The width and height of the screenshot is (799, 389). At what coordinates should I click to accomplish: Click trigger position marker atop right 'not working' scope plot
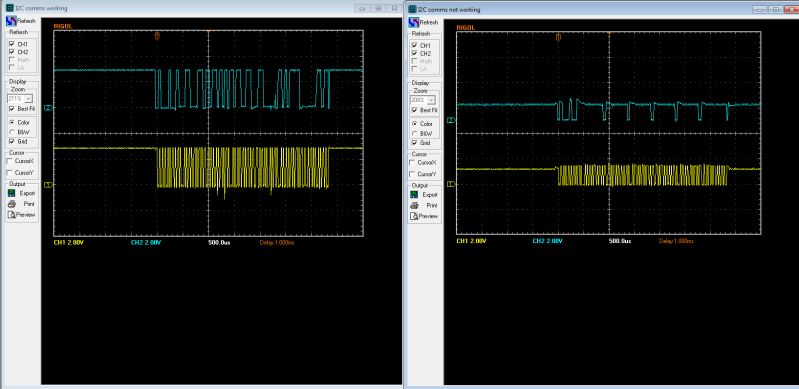pyautogui.click(x=558, y=37)
